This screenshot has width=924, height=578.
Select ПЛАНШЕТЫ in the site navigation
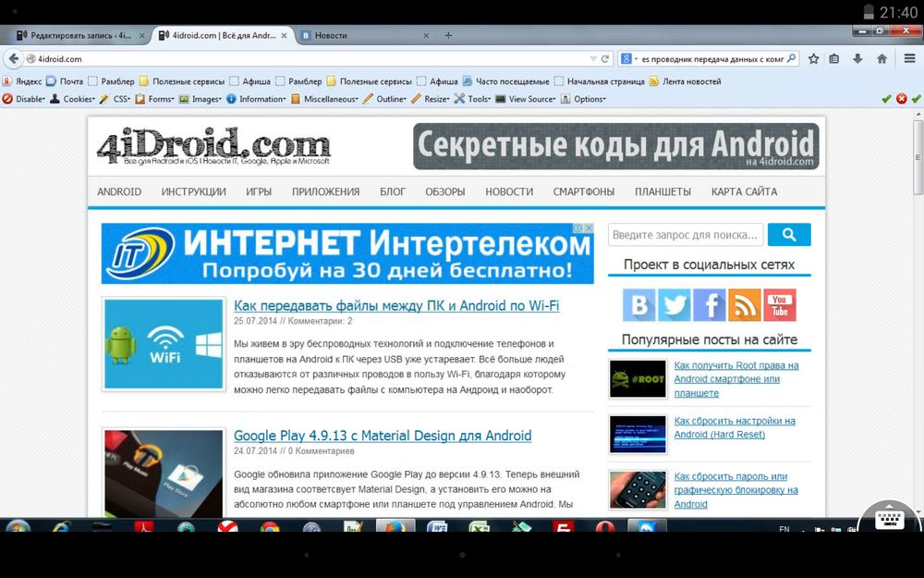coord(663,191)
